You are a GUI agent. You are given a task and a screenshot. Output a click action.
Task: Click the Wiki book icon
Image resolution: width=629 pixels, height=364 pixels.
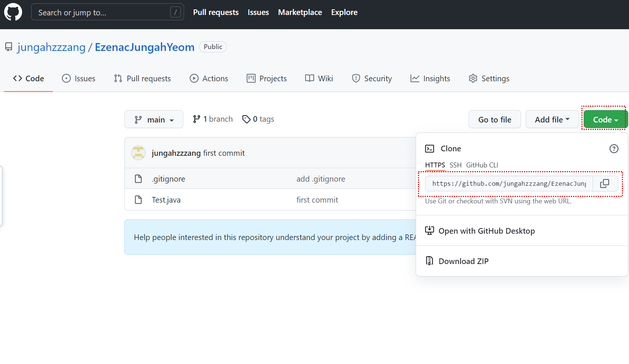(310, 78)
